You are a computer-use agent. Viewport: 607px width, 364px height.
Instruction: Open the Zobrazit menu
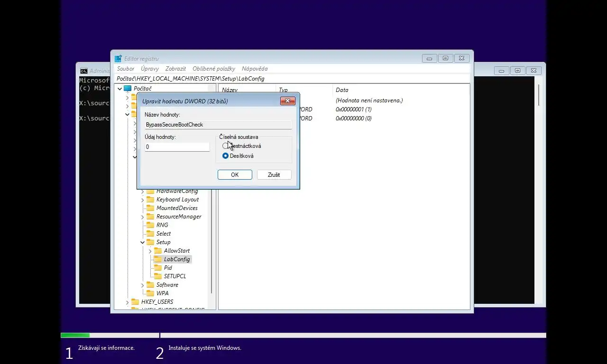(x=175, y=69)
